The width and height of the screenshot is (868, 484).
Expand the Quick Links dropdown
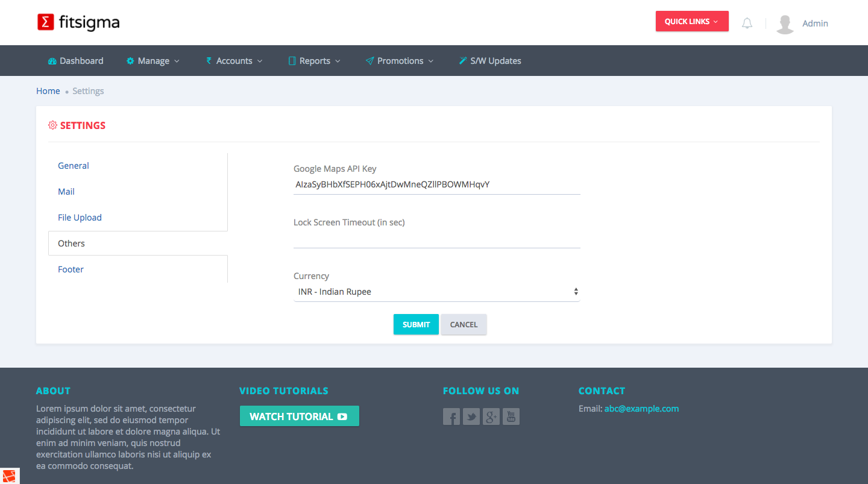(x=691, y=21)
